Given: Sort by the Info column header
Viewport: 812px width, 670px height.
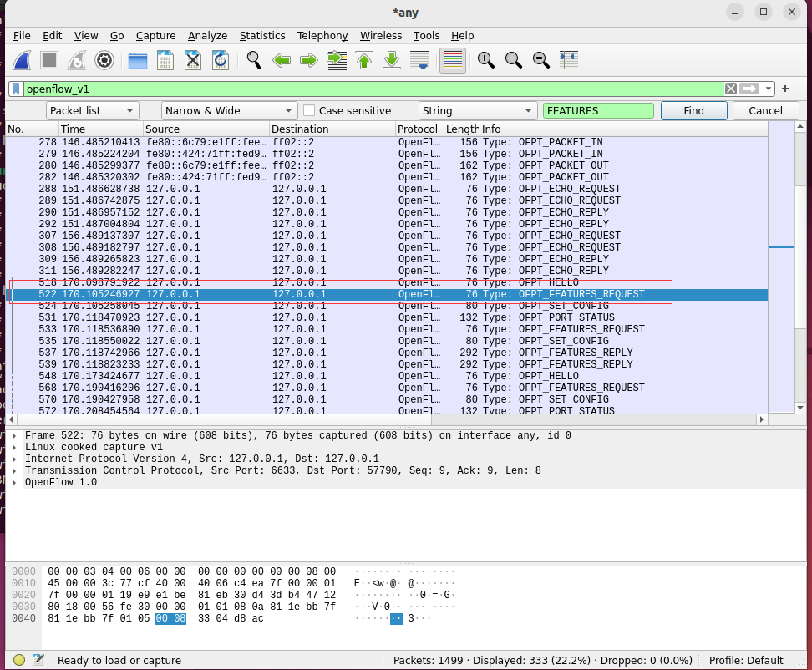Looking at the screenshot, I should pyautogui.click(x=623, y=129).
